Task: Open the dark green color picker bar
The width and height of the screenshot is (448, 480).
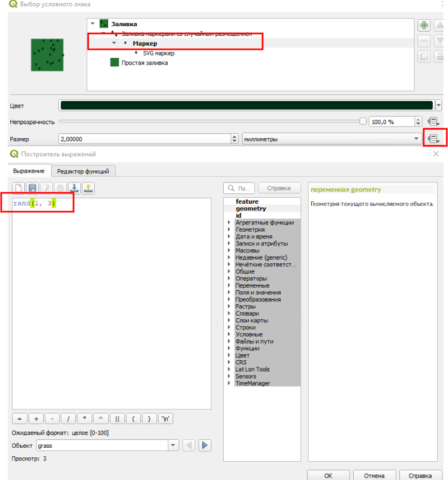Action: pos(247,105)
